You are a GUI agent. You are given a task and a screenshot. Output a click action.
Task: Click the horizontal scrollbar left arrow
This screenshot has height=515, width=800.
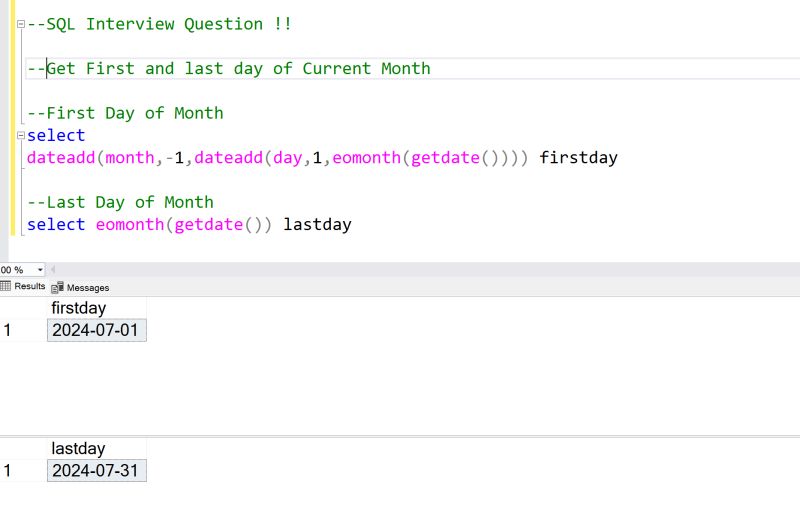(x=53, y=270)
